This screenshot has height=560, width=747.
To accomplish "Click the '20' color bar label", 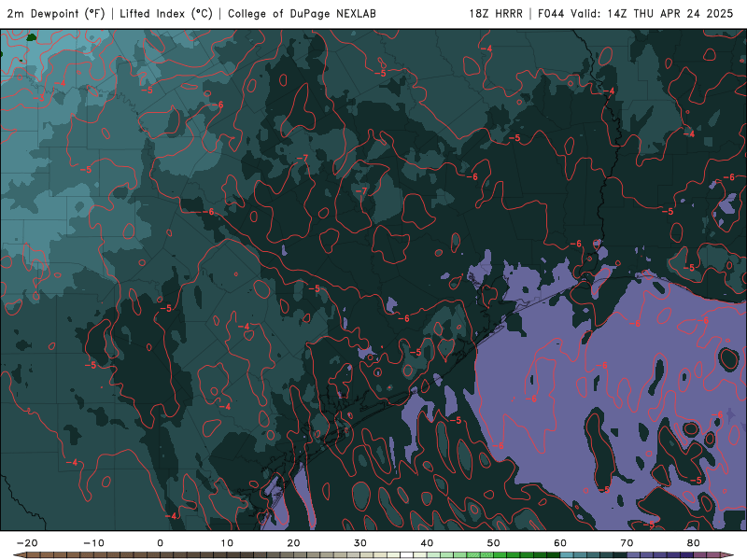I will click(293, 543).
